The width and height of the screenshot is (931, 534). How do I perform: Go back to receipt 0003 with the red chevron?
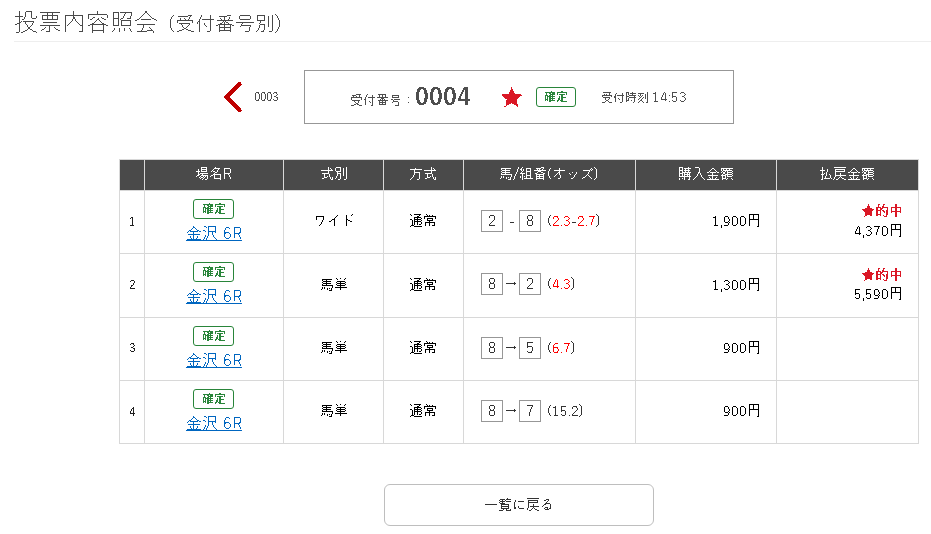pos(233,97)
